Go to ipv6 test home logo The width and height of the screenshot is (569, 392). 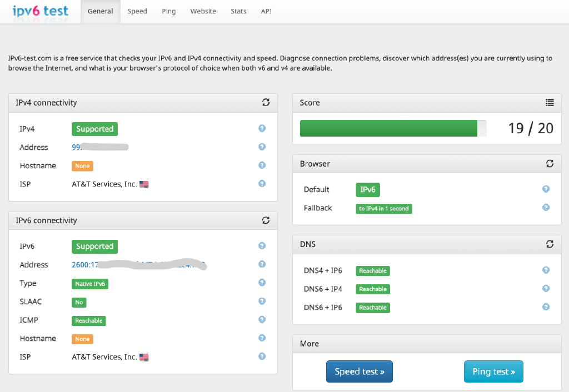point(40,11)
